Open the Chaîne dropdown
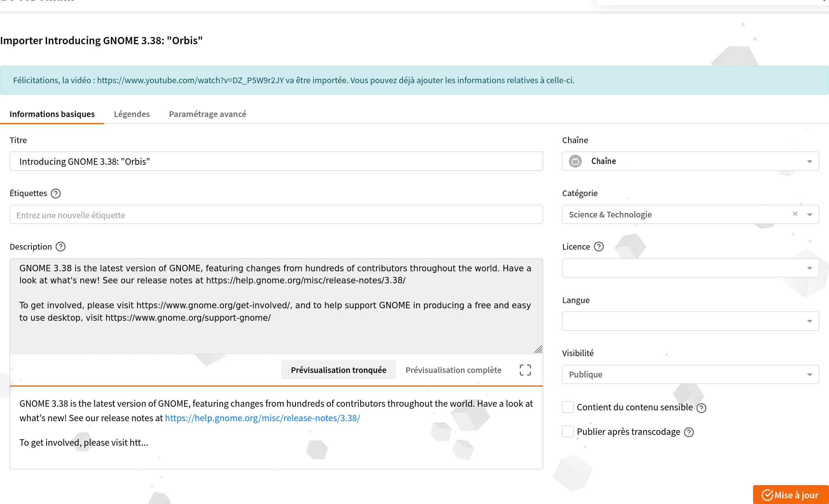Screen dimensions: 829x504 pos(690,161)
